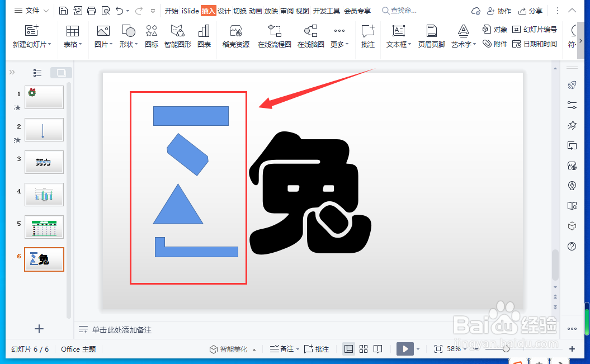Screen dimensions: 590x364
Task: Start slideshow with play button
Action: (405, 349)
